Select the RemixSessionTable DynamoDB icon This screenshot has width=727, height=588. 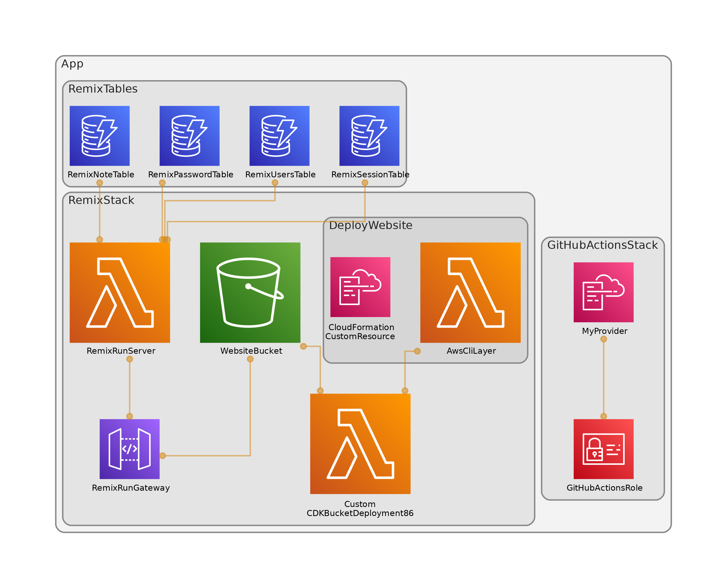369,136
